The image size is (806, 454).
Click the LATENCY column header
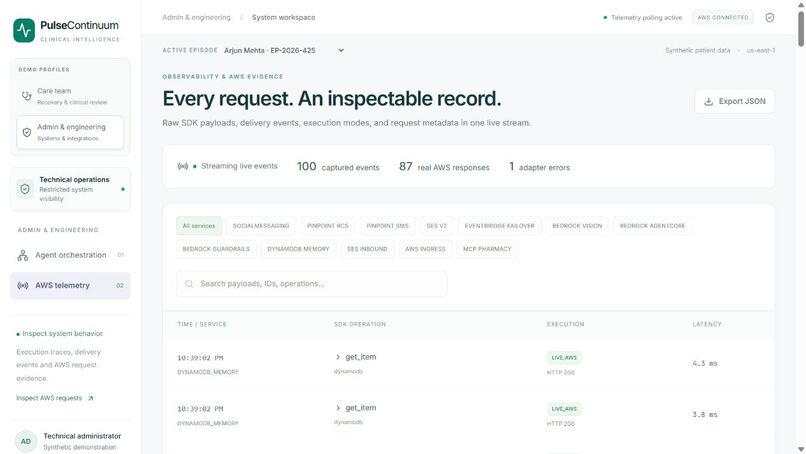(x=707, y=324)
